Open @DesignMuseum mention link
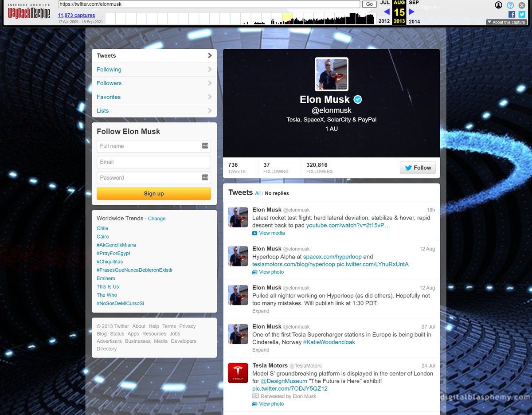532x415 pixels. click(284, 381)
